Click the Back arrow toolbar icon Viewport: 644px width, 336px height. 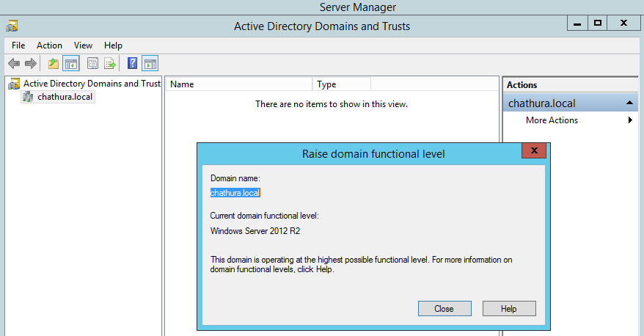click(x=14, y=64)
